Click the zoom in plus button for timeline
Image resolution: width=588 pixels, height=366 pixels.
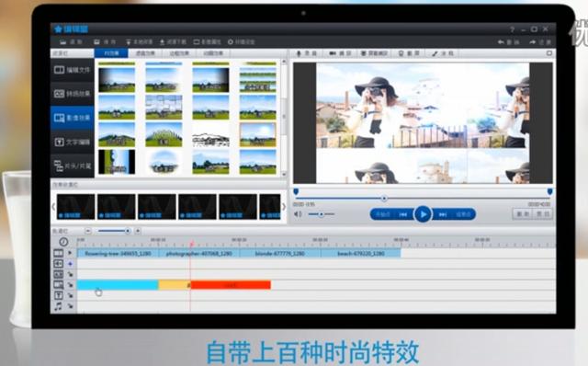tap(138, 231)
